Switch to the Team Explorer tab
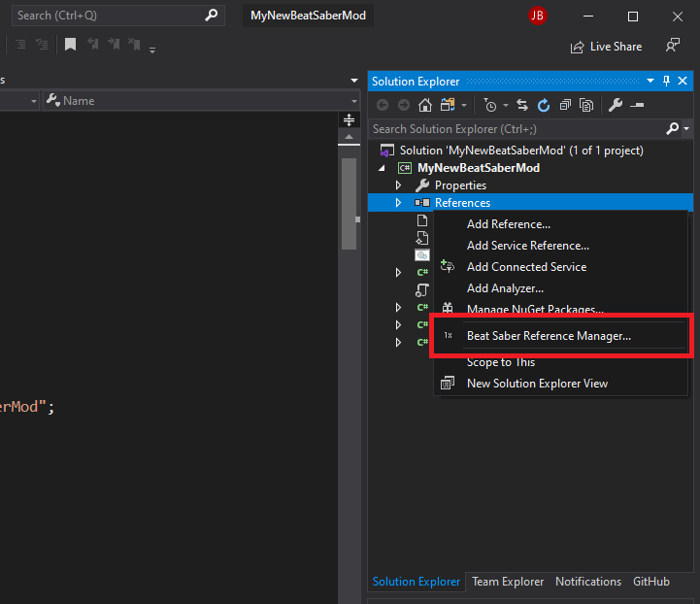 [x=508, y=582]
